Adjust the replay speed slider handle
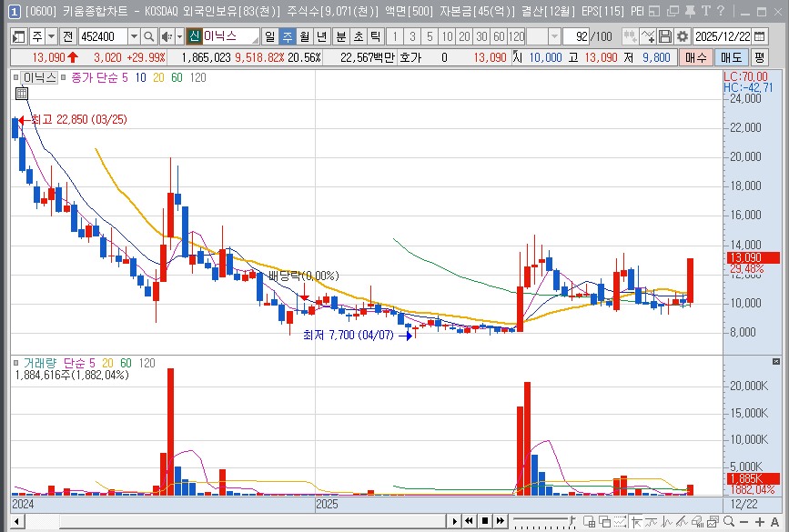Screen dimensions: 789x532 tap(572, 520)
